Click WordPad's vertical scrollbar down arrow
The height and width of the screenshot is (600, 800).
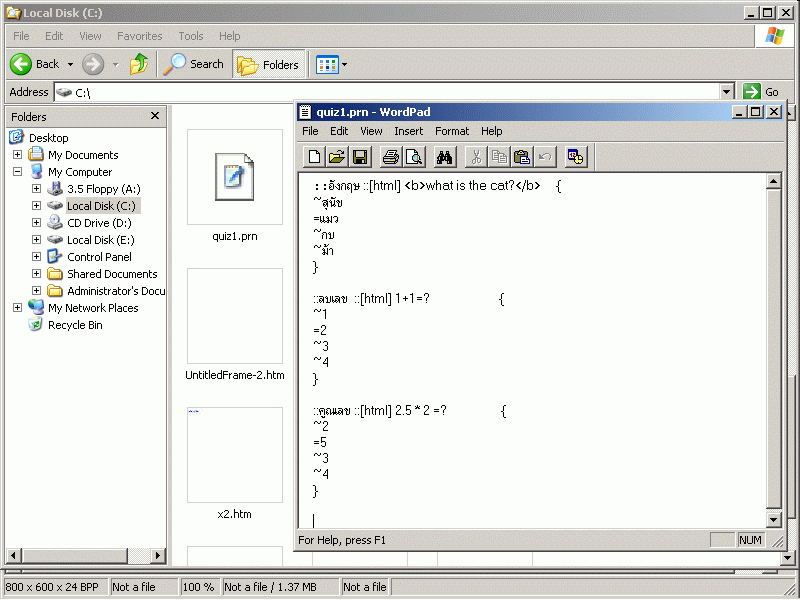point(773,520)
